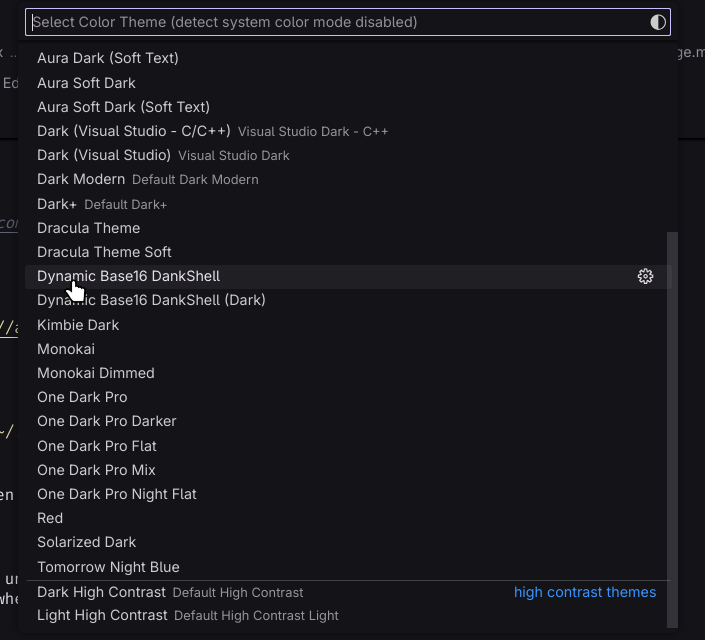Image resolution: width=705 pixels, height=640 pixels.
Task: Click the gear icon beside Dynamic Base16 DankShell
Action: click(645, 277)
